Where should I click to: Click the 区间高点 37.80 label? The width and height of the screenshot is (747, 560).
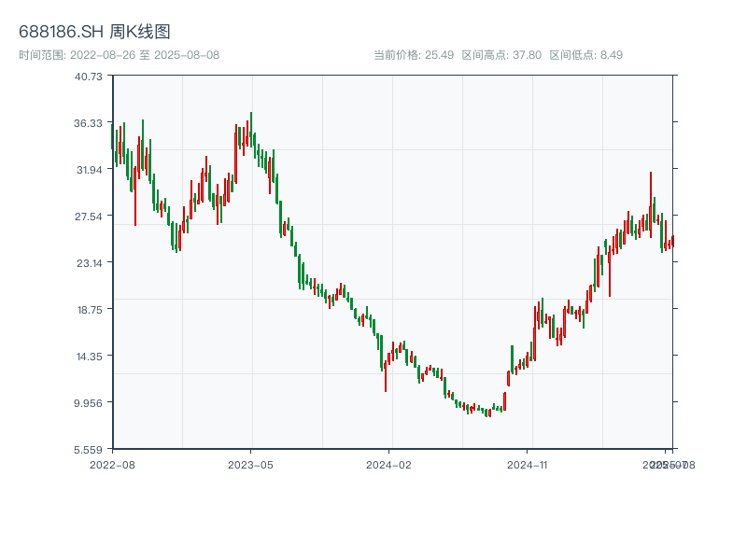[x=501, y=55]
